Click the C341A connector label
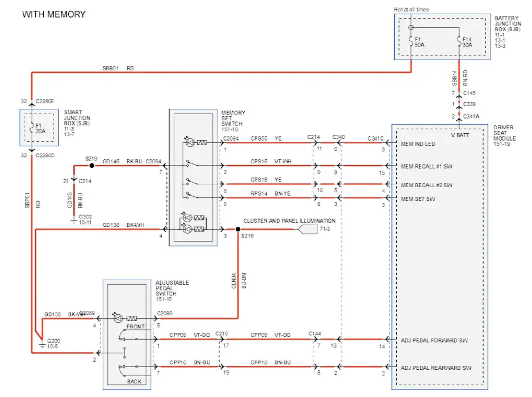This screenshot has height=397, width=532. pos(471,116)
